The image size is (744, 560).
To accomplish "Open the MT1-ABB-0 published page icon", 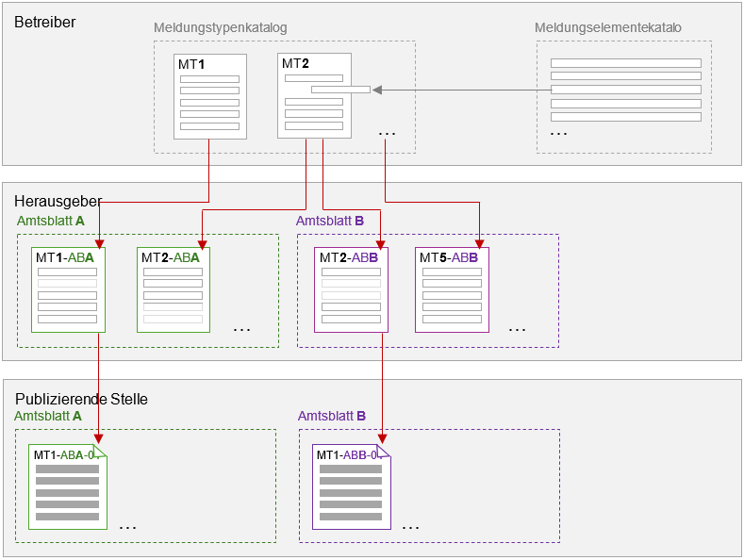I will coord(351,486).
